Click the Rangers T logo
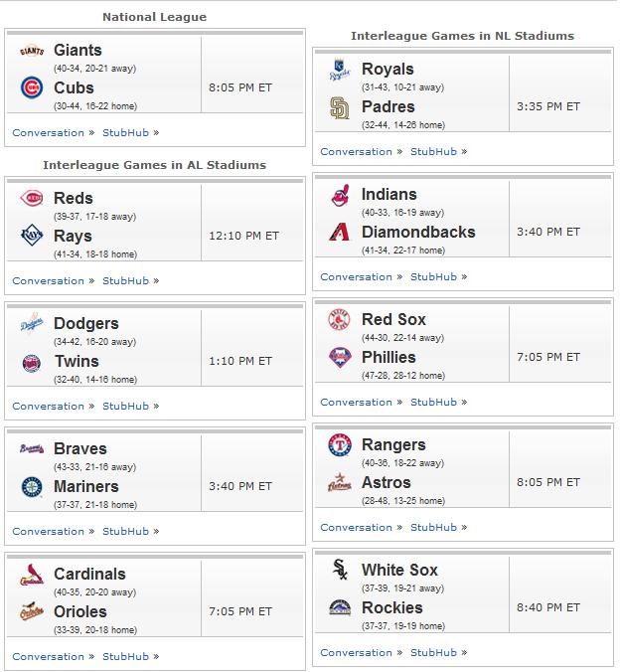 tap(340, 445)
